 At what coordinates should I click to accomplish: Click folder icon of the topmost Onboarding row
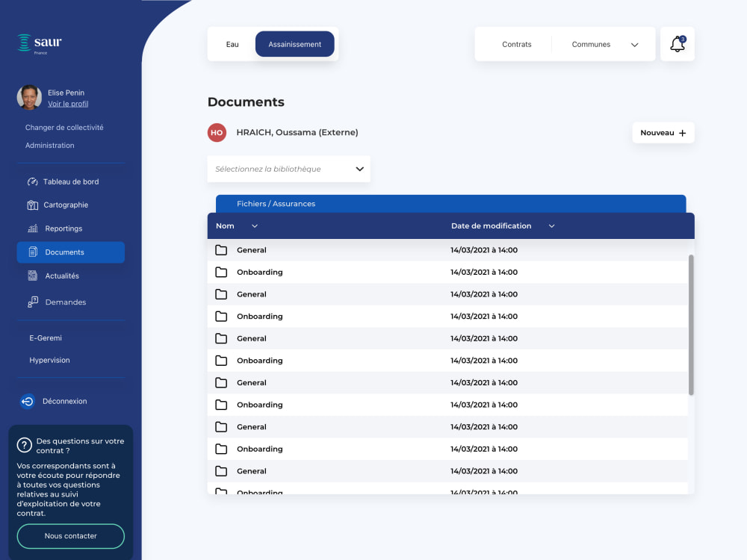pyautogui.click(x=221, y=272)
